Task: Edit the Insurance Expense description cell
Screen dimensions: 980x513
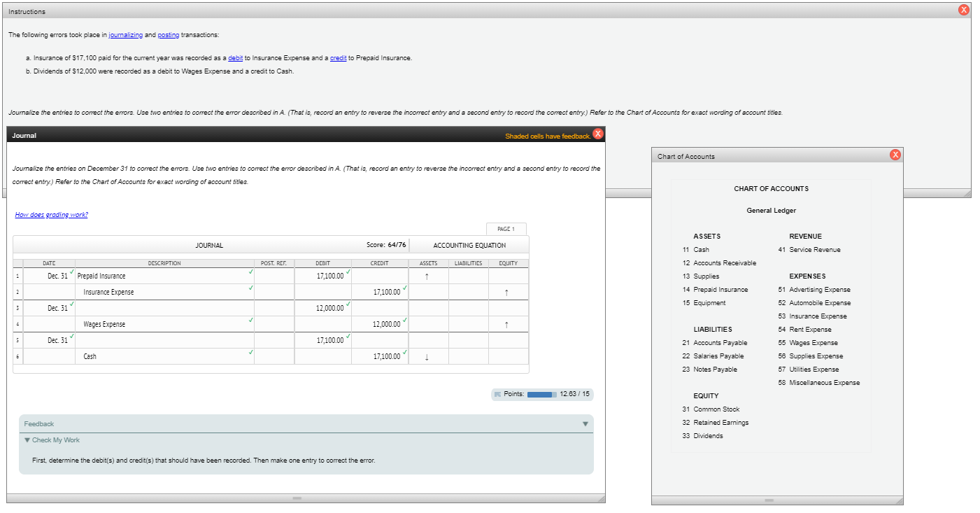Action: (164, 292)
